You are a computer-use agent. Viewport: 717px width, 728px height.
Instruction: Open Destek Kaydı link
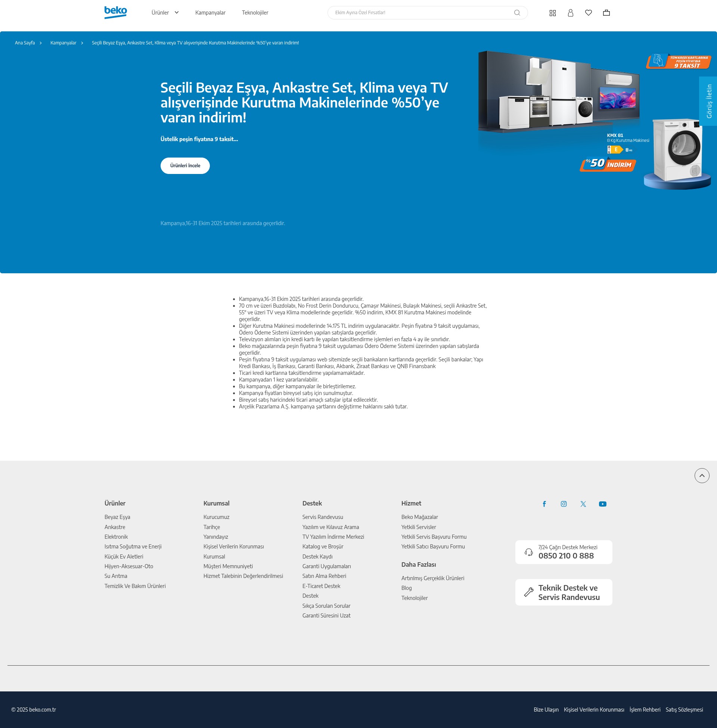pyautogui.click(x=317, y=556)
